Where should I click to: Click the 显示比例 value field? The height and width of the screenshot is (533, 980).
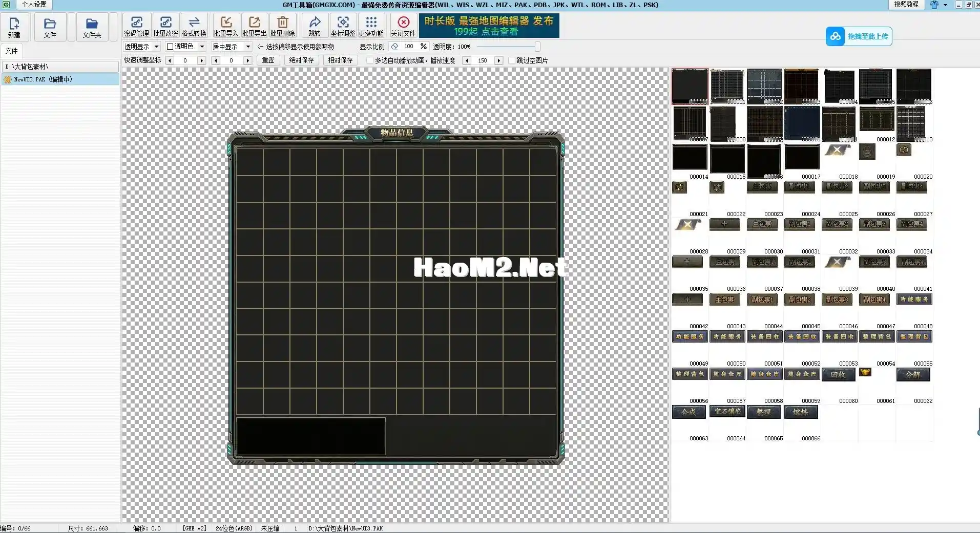point(409,46)
